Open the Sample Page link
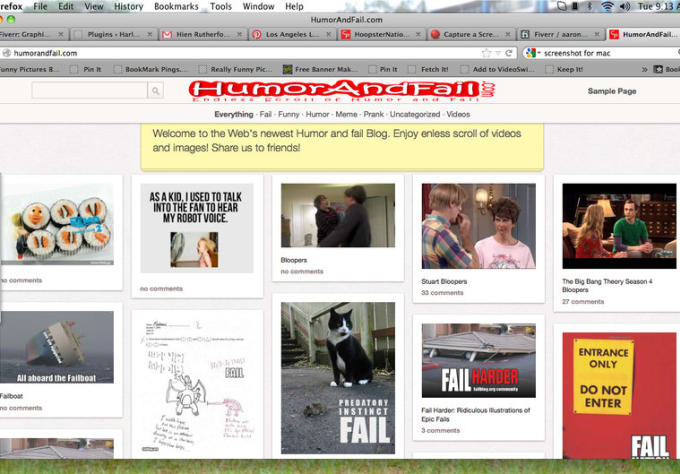This screenshot has width=680, height=474. [612, 91]
